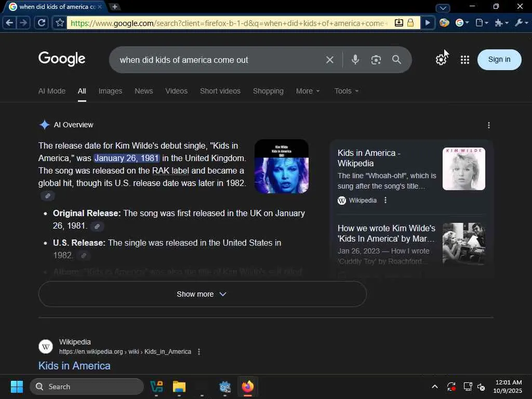Click the muted volume icon in system tray

pos(481,387)
